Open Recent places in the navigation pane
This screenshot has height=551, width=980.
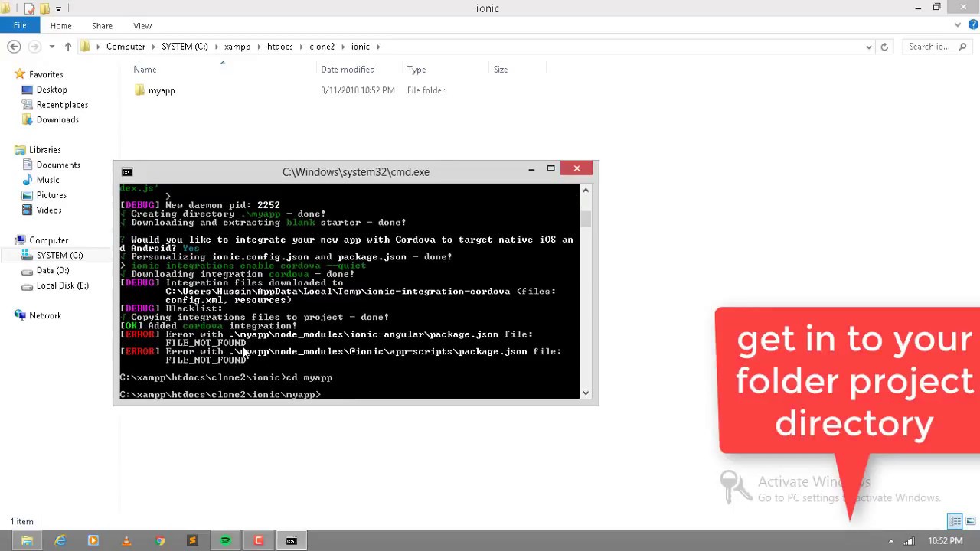click(x=62, y=105)
